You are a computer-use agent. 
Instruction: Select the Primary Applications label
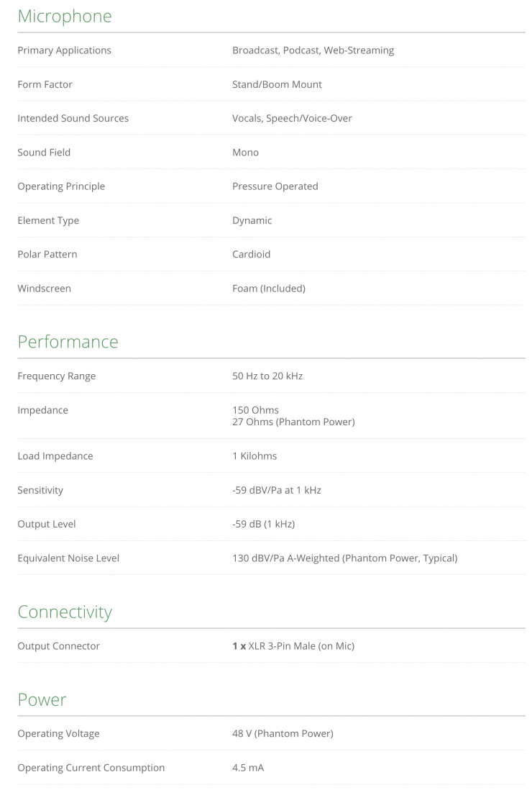click(x=64, y=50)
